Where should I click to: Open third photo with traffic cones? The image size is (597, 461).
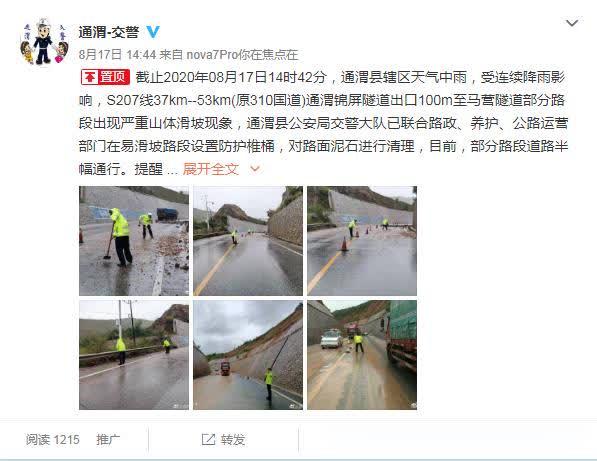click(x=362, y=241)
